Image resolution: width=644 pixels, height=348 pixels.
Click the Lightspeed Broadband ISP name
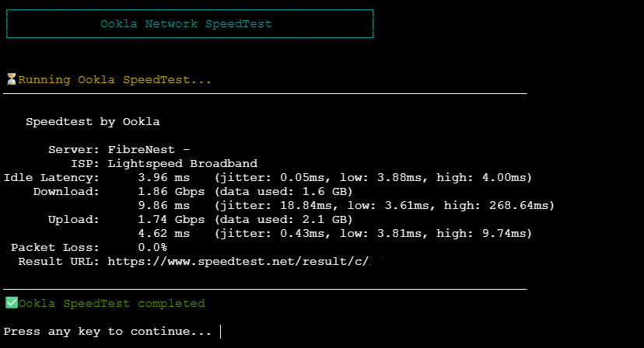click(x=182, y=164)
